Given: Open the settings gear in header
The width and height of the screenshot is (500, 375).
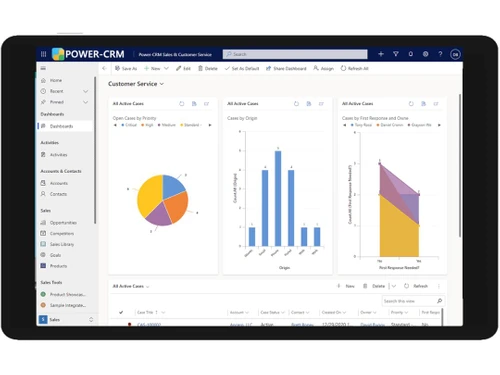Looking at the screenshot, I should pos(426,54).
